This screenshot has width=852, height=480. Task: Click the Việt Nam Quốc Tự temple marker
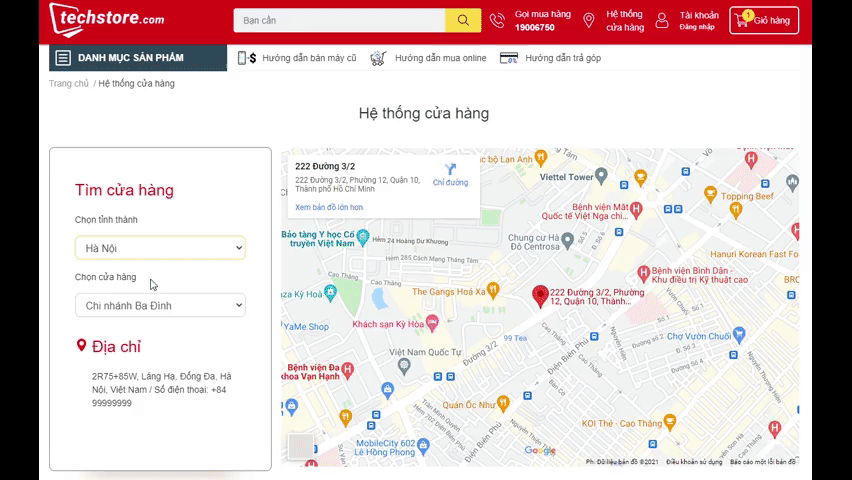tap(404, 366)
